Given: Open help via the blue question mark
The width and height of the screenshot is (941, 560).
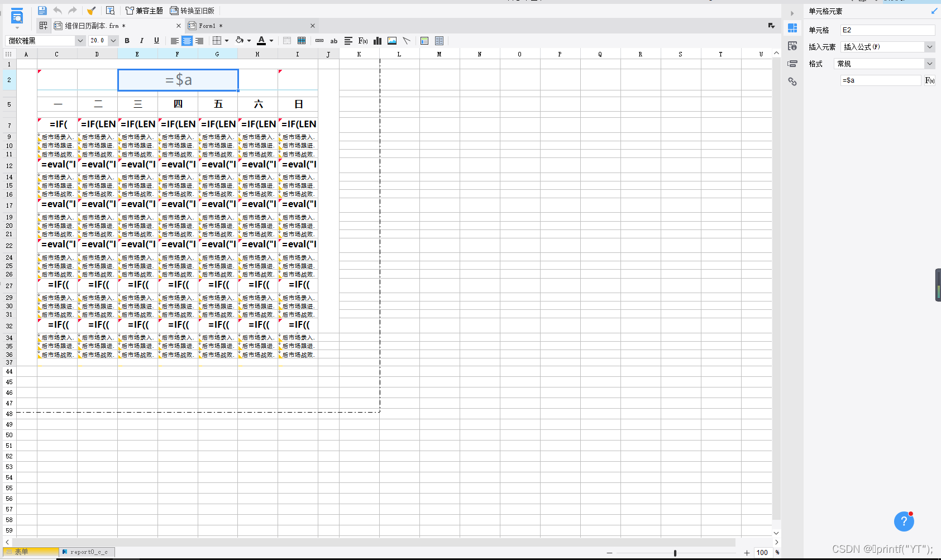Looking at the screenshot, I should coord(904,521).
